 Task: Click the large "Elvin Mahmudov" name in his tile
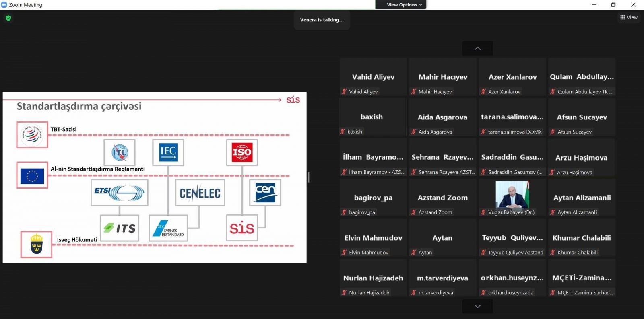point(373,238)
